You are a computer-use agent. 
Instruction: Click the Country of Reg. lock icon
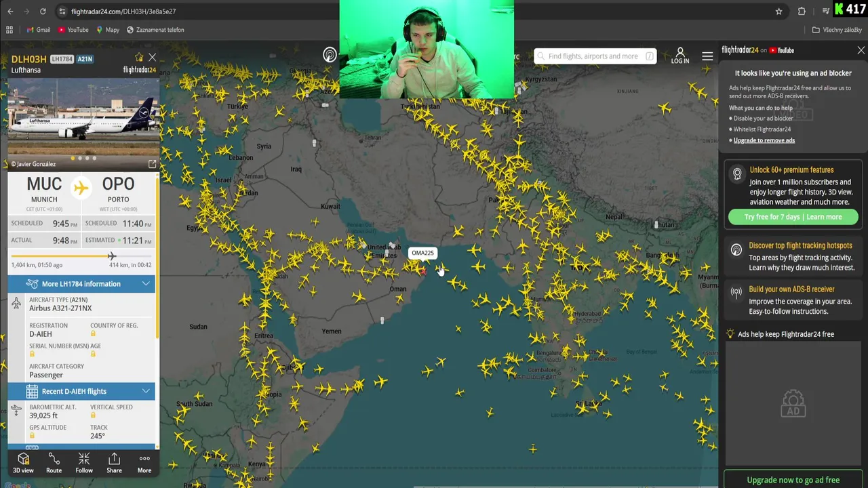click(93, 333)
